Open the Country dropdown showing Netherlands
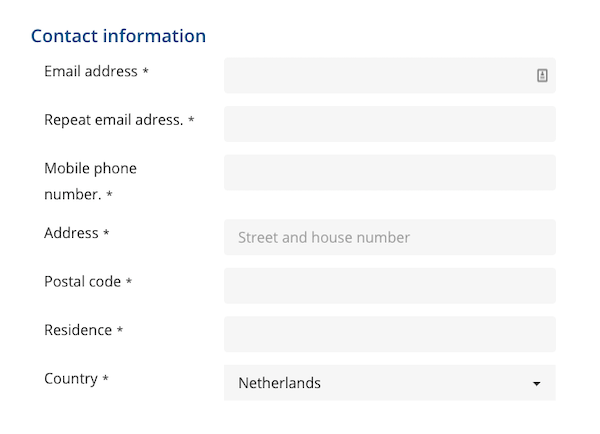The image size is (600, 434). (390, 383)
